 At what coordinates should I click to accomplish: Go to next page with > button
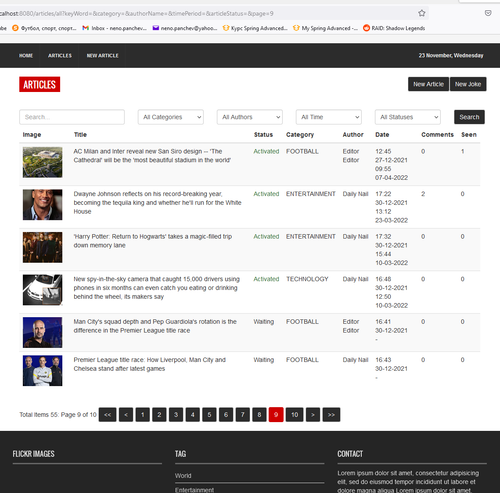[x=313, y=415]
